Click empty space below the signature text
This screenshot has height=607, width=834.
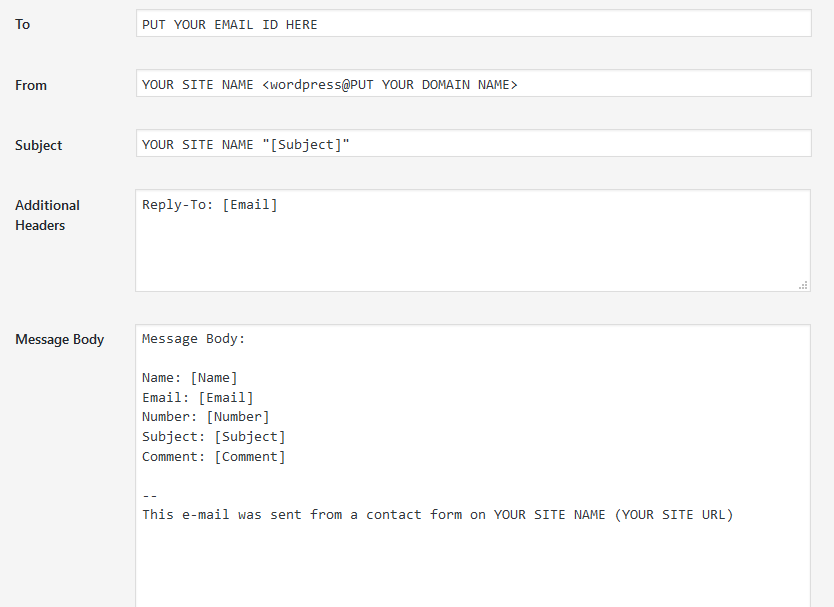(x=472, y=565)
